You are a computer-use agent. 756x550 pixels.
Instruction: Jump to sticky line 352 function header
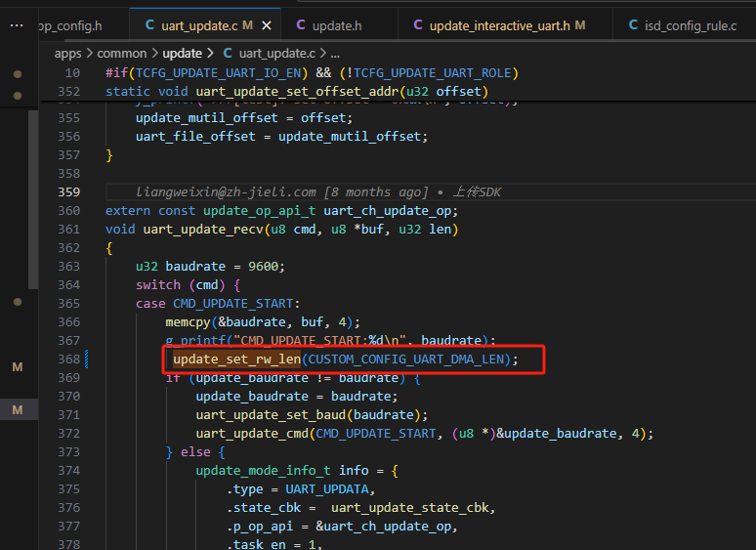[297, 92]
